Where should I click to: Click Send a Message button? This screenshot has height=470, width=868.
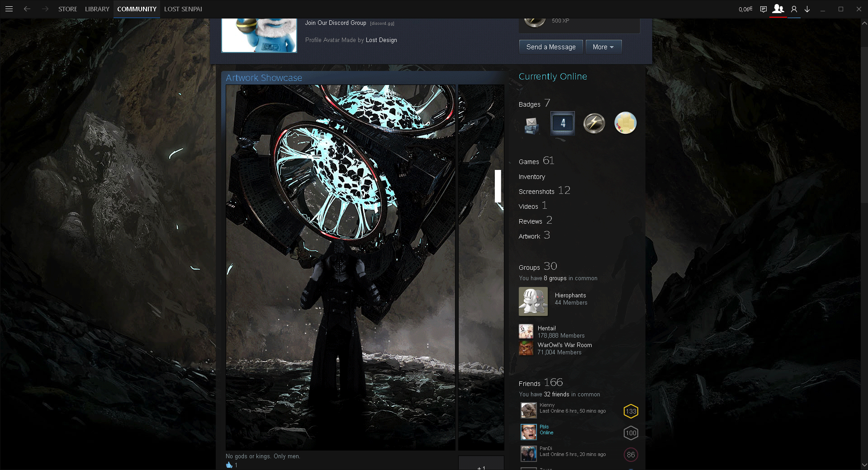[x=551, y=47]
